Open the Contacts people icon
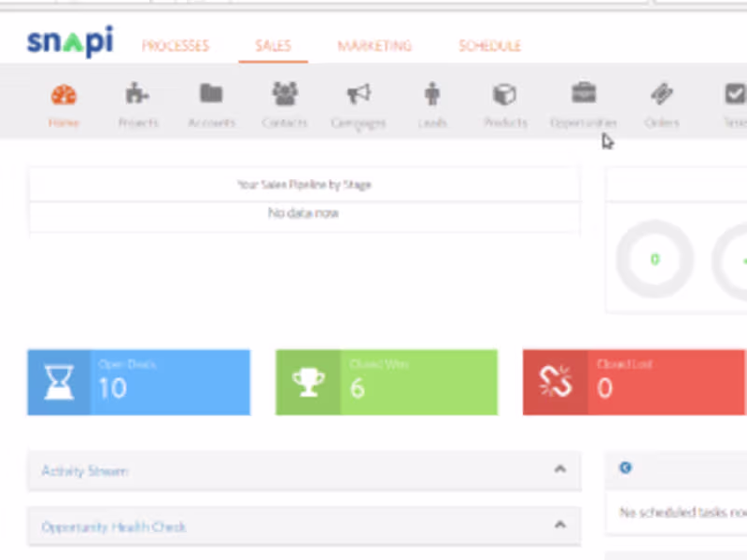747x560 pixels. click(285, 93)
